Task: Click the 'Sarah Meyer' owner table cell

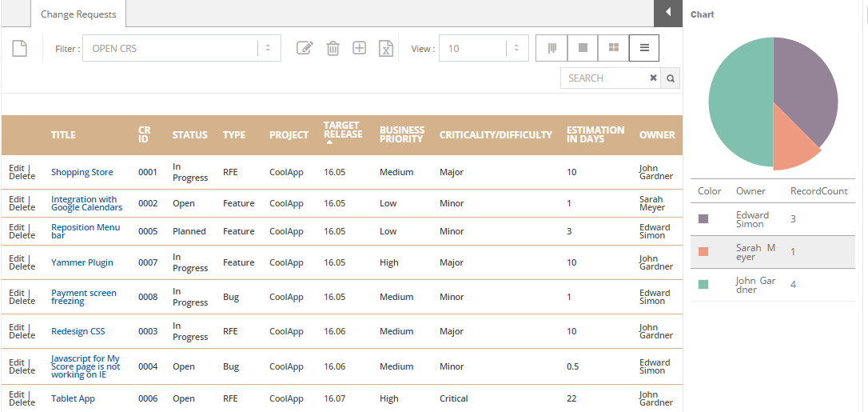Action: [x=652, y=203]
